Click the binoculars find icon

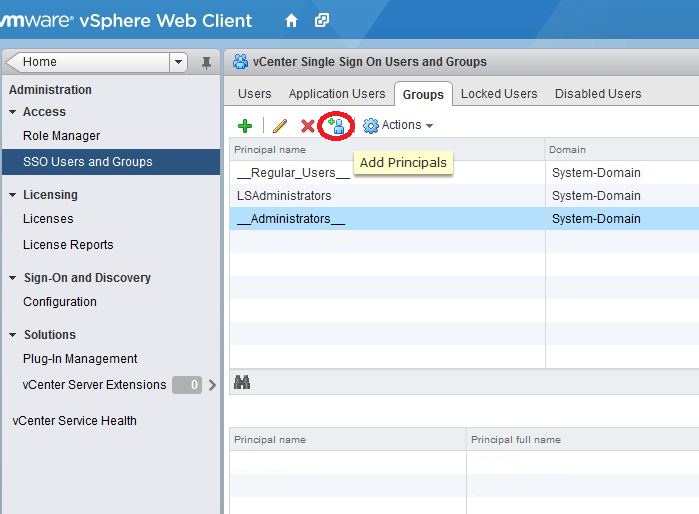(x=241, y=382)
